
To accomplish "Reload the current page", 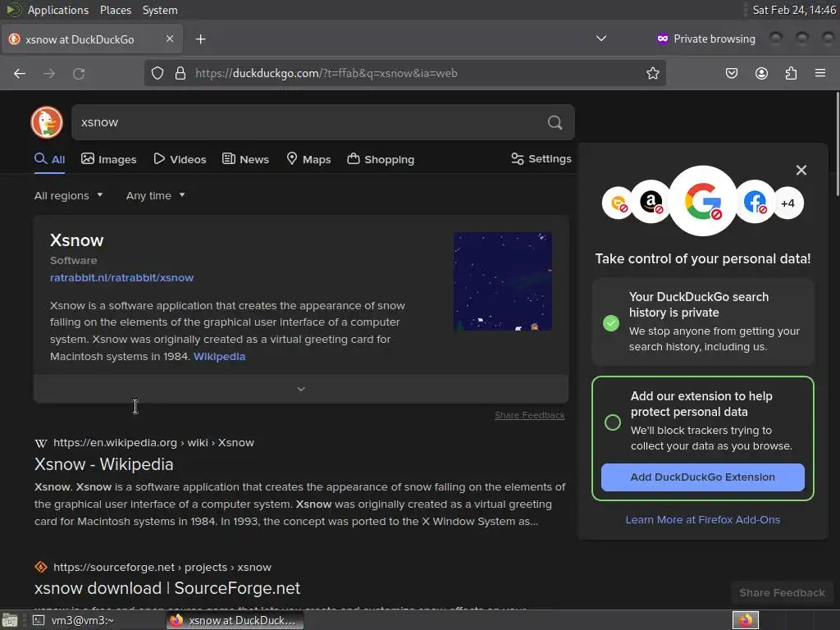I will coord(79,73).
